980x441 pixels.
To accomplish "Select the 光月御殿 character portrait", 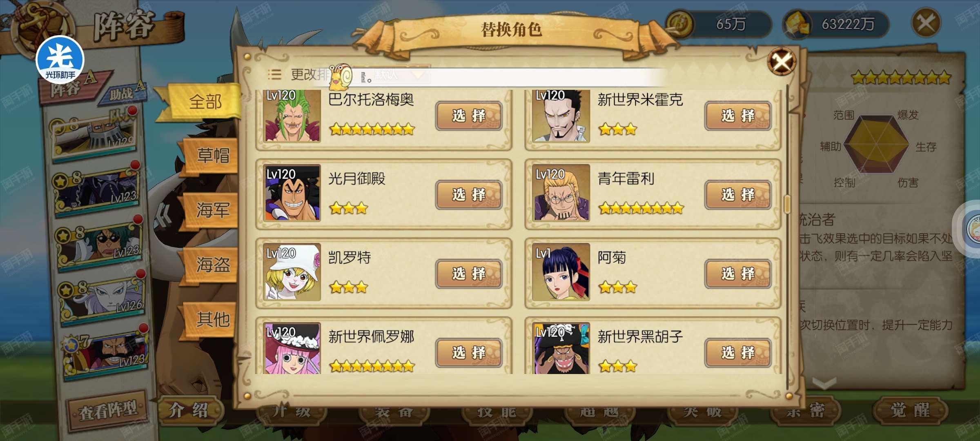I will [x=292, y=193].
